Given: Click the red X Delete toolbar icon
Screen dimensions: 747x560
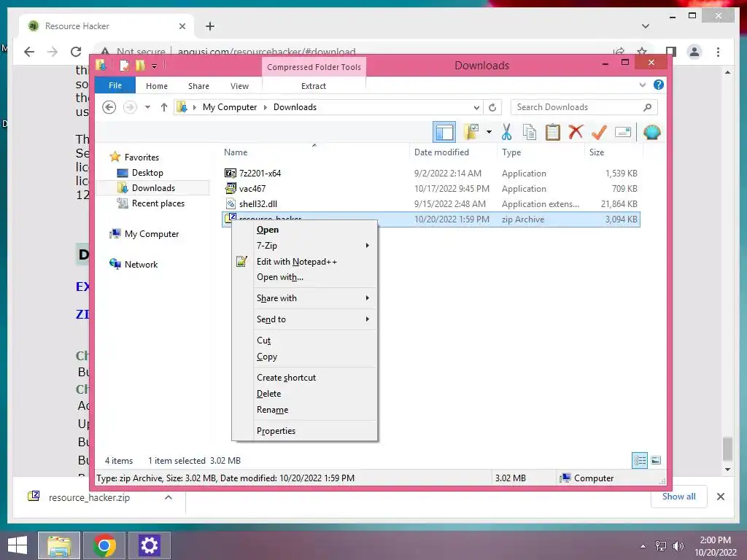Looking at the screenshot, I should click(576, 131).
